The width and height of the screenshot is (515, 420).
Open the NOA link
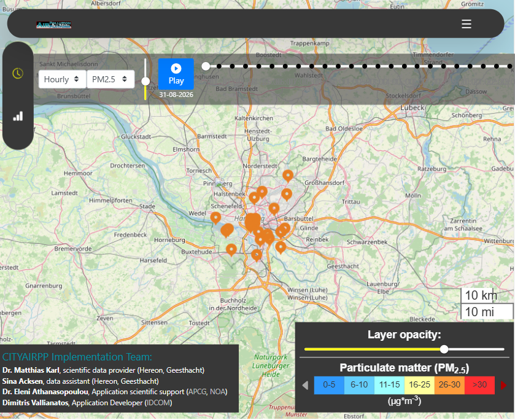click(218, 392)
